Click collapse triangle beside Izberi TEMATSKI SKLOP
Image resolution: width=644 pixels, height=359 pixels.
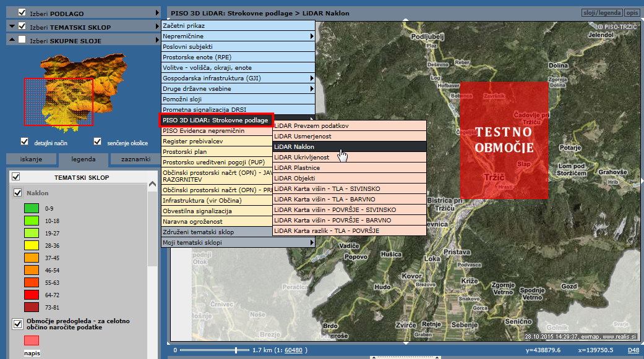[x=11, y=27]
